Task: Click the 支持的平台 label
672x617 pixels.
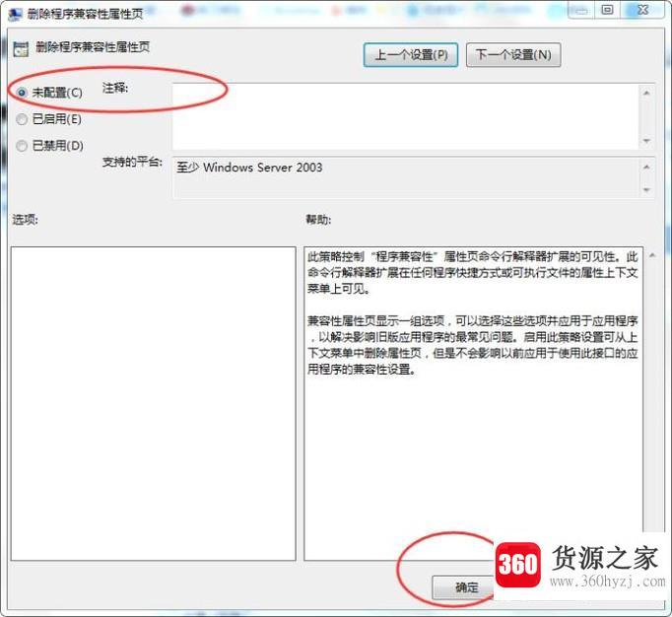Action: pos(132,162)
